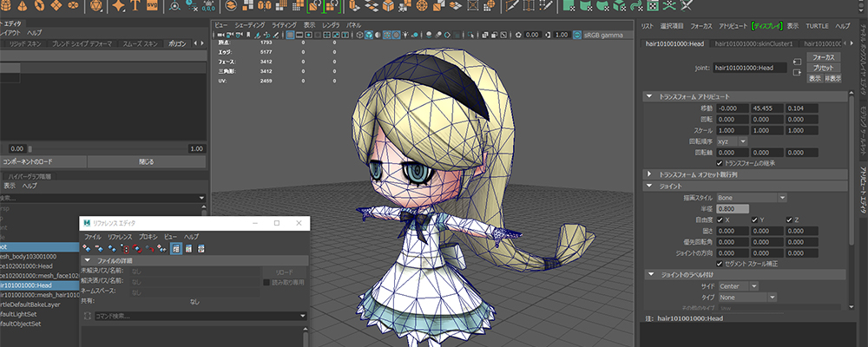Switch to the hair101001000:skinCluster1 tab
Screen dimensions: 868x347
tap(754, 43)
